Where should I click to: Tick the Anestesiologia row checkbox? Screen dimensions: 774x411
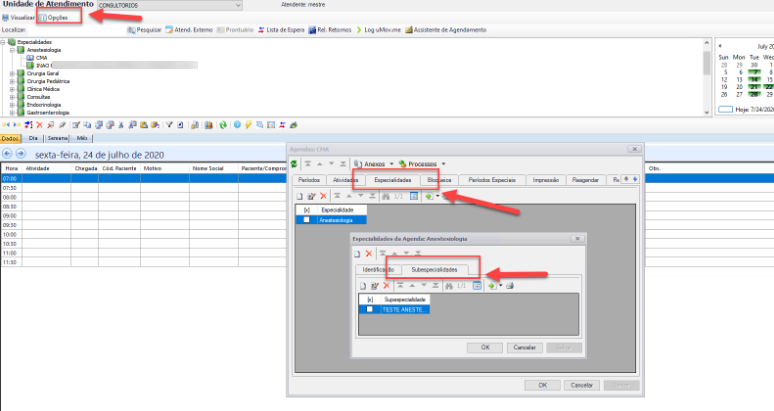[307, 220]
